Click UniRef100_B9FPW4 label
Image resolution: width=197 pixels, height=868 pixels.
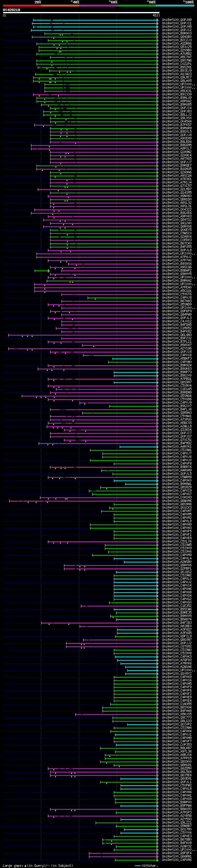[177, 806]
